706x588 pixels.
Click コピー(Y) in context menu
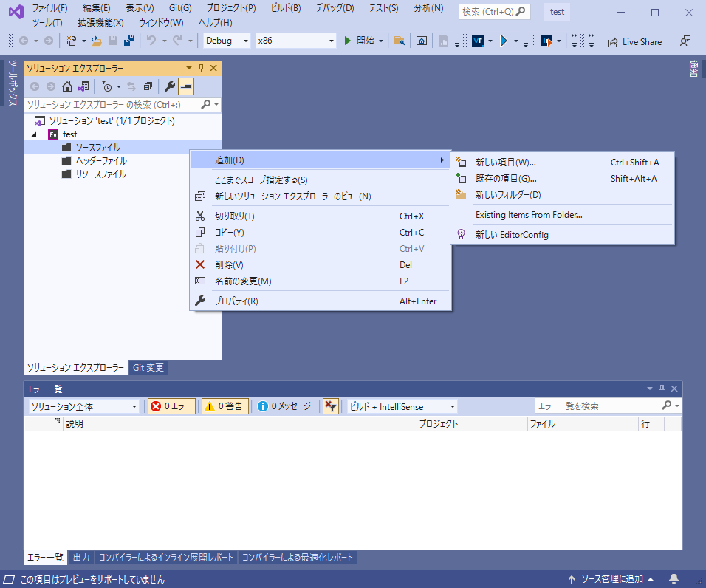point(321,232)
